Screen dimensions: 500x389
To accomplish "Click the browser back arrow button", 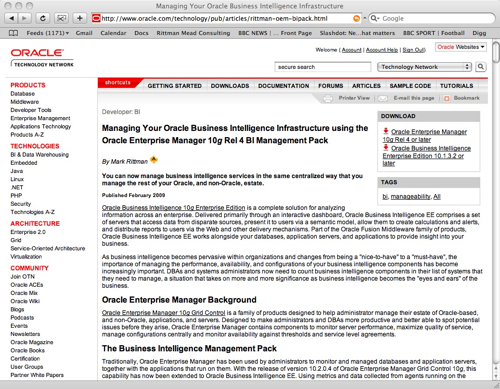I will (12, 18).
